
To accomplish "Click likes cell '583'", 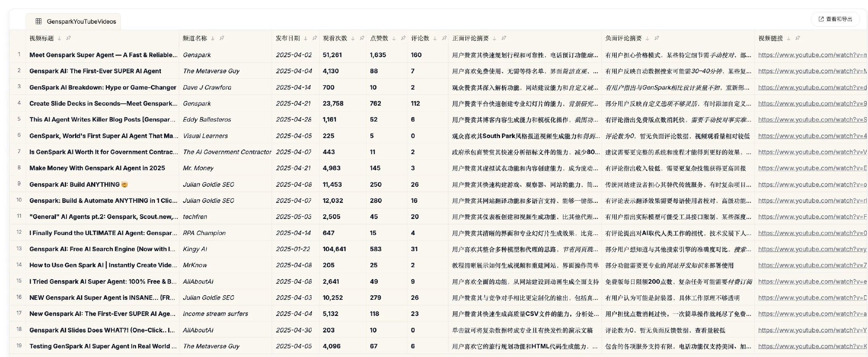I will pyautogui.click(x=376, y=249).
